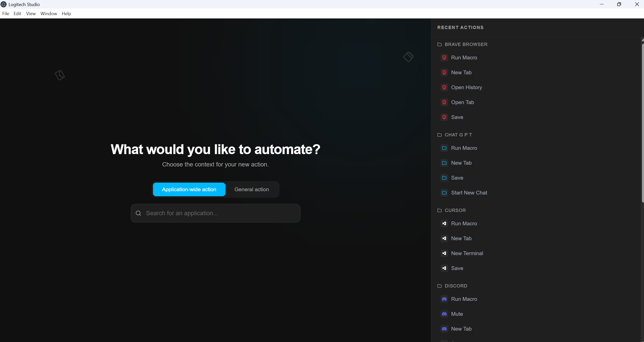Click Brave's Open Tab action
Screen dimensions: 644x342
pos(462,102)
